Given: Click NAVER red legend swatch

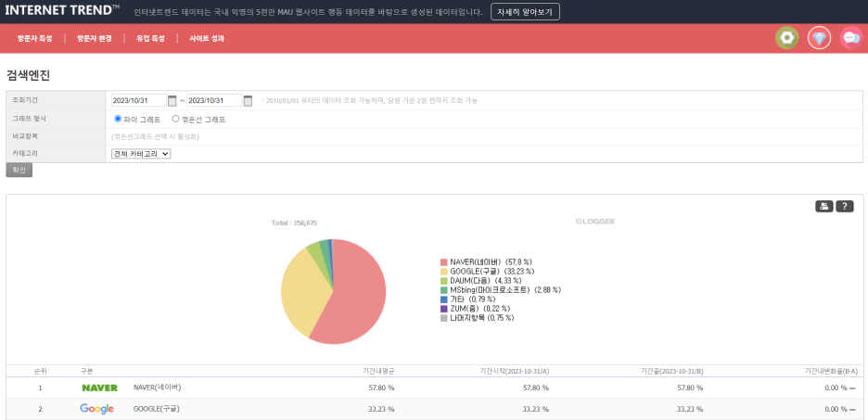Looking at the screenshot, I should [x=444, y=261].
